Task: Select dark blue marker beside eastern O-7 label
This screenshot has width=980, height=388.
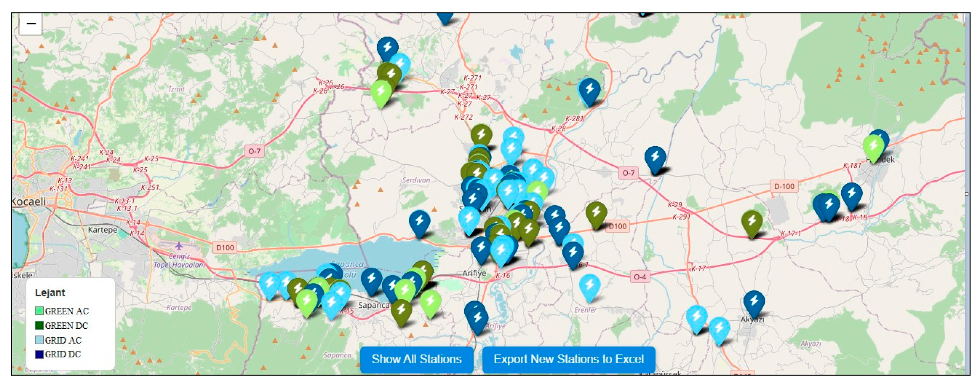Action: point(655,157)
